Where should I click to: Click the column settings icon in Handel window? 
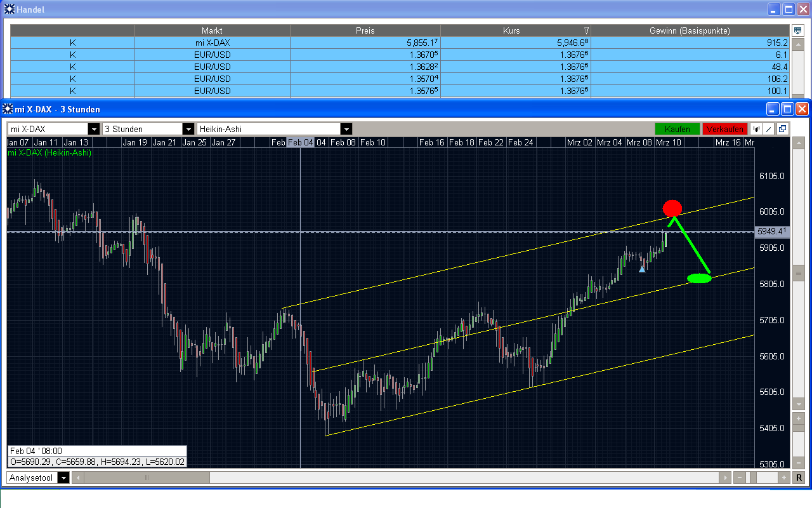[798, 30]
